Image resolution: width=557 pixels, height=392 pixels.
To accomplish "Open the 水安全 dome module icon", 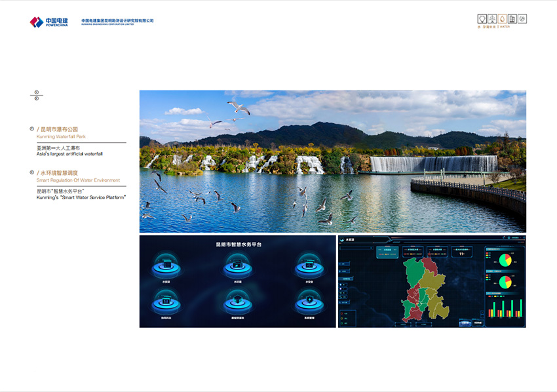I will pos(308,266).
